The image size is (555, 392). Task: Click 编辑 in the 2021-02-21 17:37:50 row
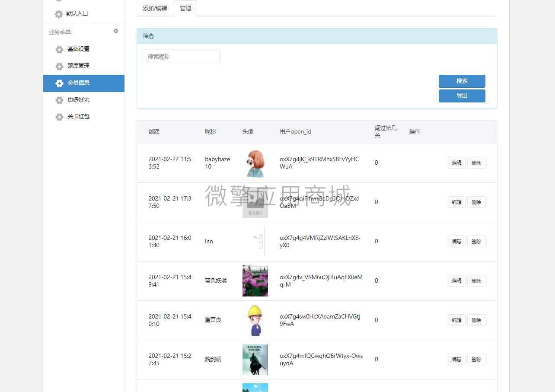tap(456, 202)
